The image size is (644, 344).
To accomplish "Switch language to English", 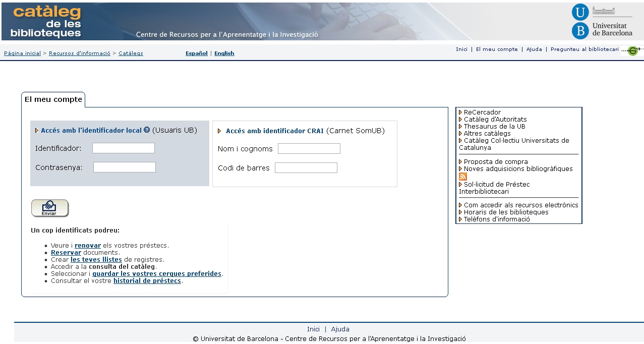I will click(x=224, y=53).
